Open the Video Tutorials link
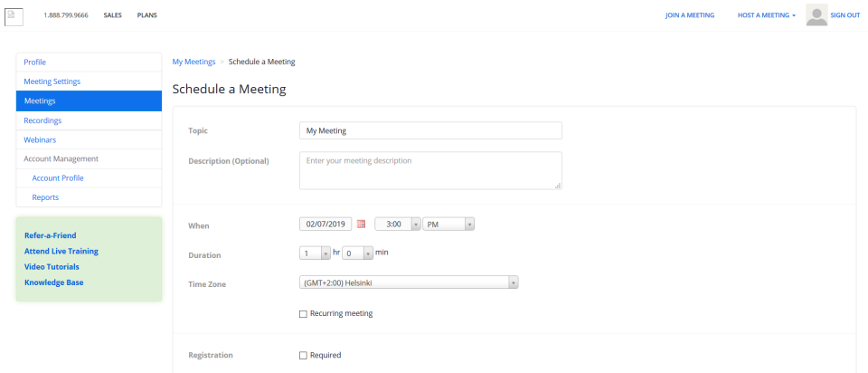868x373 pixels. [x=52, y=266]
